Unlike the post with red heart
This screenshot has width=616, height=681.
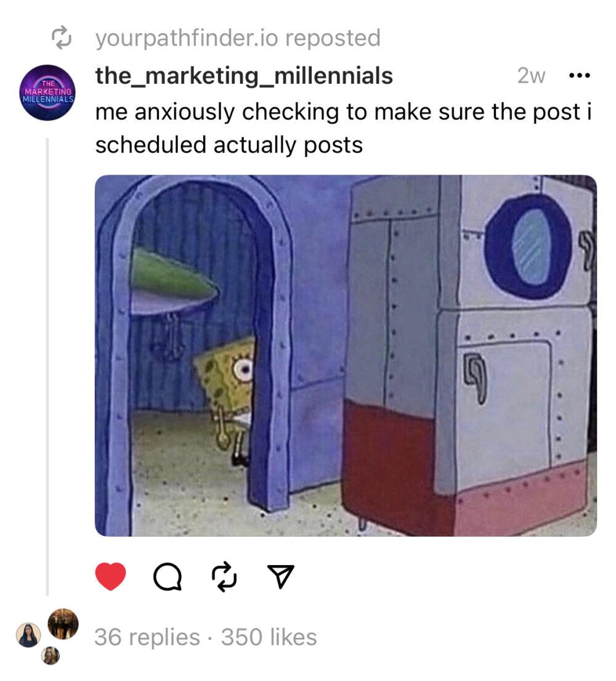pos(110,576)
